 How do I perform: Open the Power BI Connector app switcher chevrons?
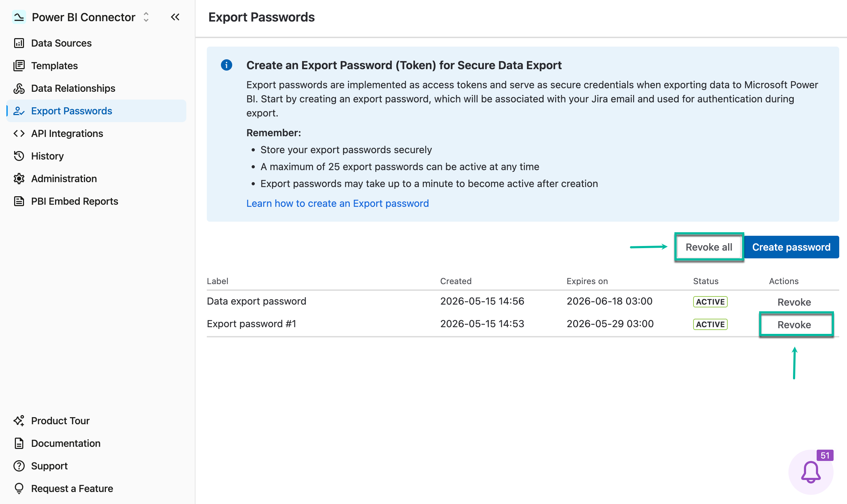click(x=146, y=17)
